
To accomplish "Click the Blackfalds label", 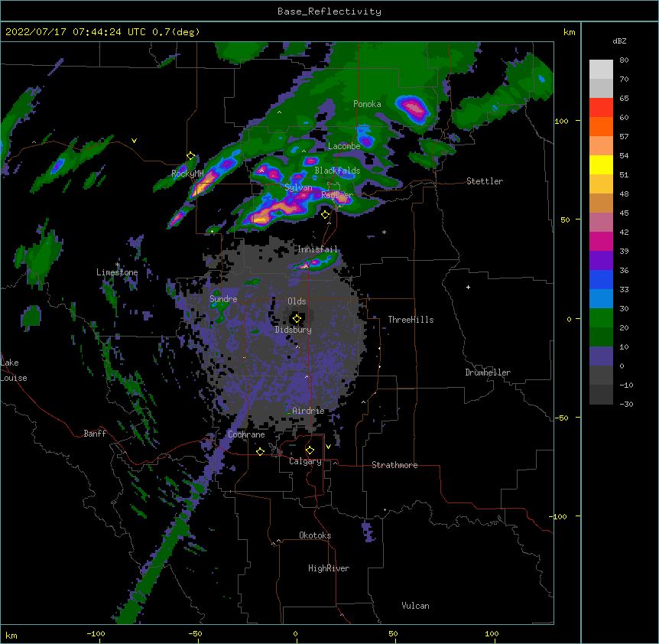I will click(337, 171).
